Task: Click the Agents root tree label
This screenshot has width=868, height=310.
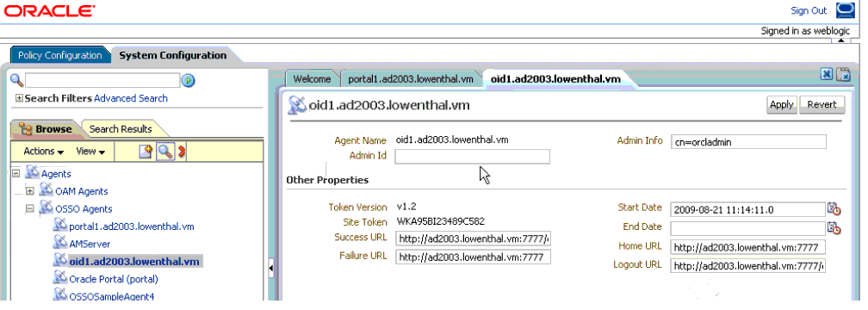Action: pos(56,173)
